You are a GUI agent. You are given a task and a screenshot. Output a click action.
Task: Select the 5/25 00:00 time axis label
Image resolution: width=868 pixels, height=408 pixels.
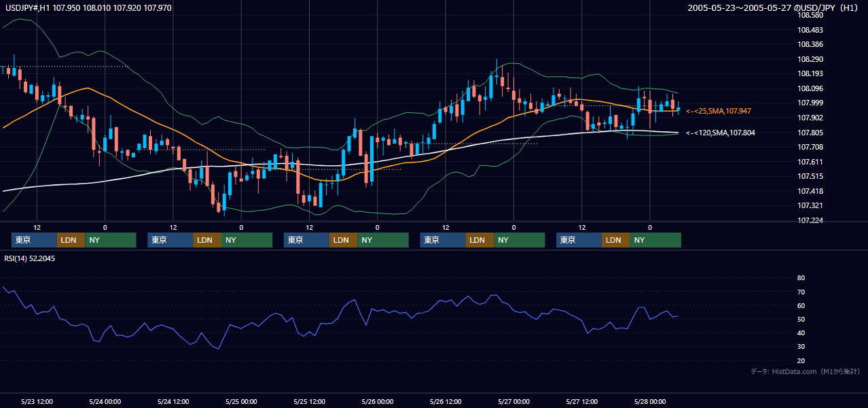click(241, 401)
